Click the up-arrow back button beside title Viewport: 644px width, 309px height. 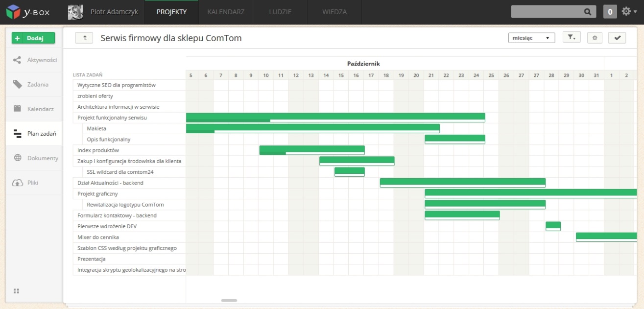(84, 38)
